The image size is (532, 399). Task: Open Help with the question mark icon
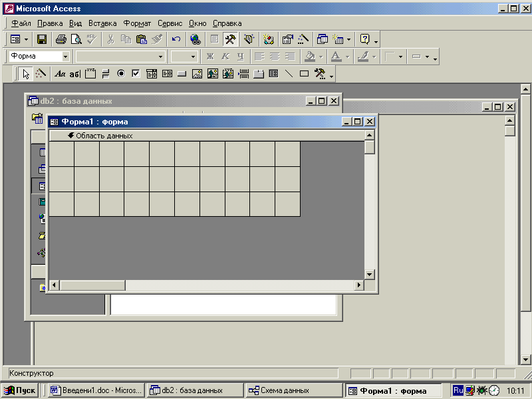pyautogui.click(x=364, y=39)
